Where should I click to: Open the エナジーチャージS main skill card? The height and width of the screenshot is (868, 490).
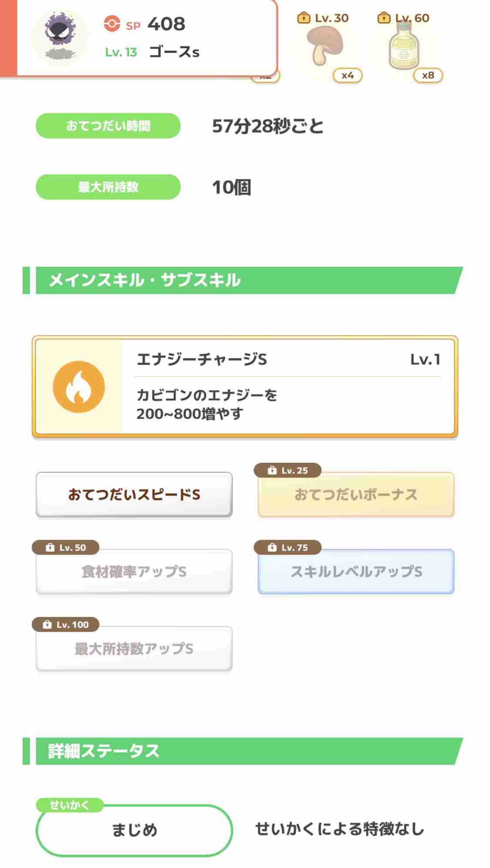245,387
